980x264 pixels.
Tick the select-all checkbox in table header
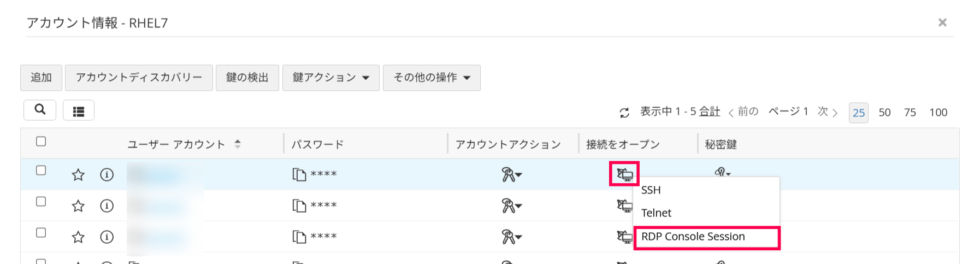pyautogui.click(x=41, y=142)
